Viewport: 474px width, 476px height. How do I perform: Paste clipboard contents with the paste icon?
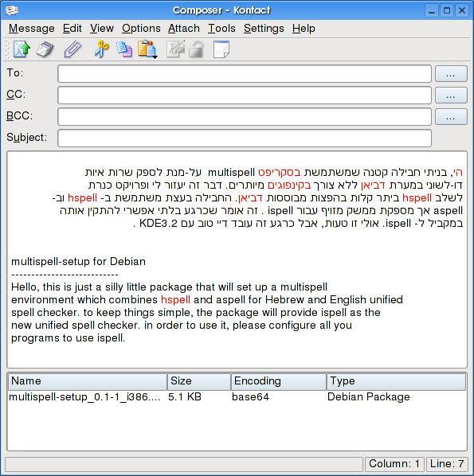click(x=146, y=49)
